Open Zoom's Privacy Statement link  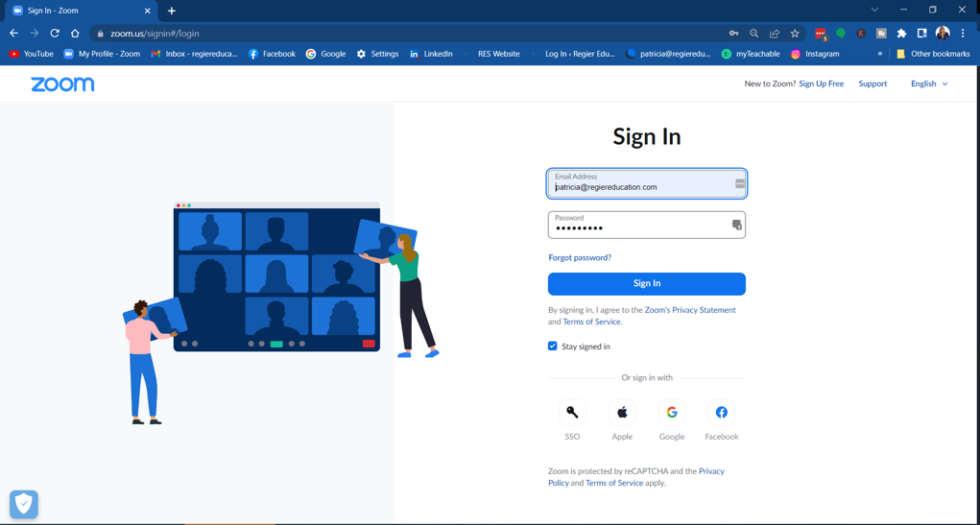[690, 310]
